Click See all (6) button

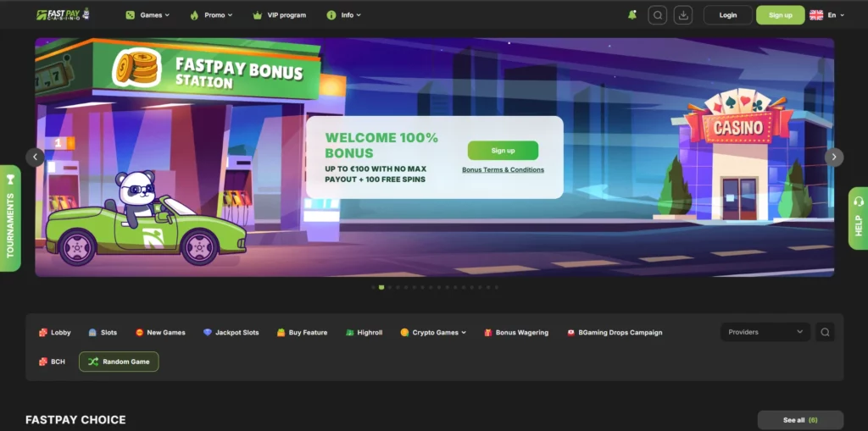point(800,420)
